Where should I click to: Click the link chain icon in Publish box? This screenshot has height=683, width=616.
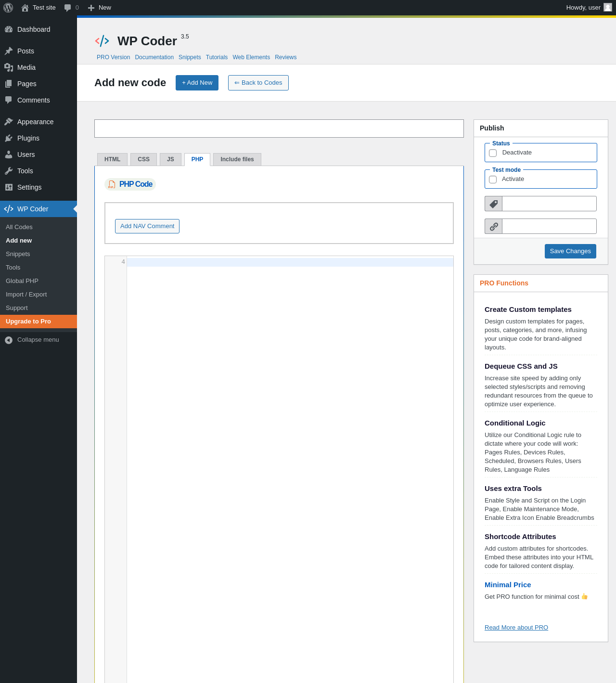pyautogui.click(x=493, y=226)
